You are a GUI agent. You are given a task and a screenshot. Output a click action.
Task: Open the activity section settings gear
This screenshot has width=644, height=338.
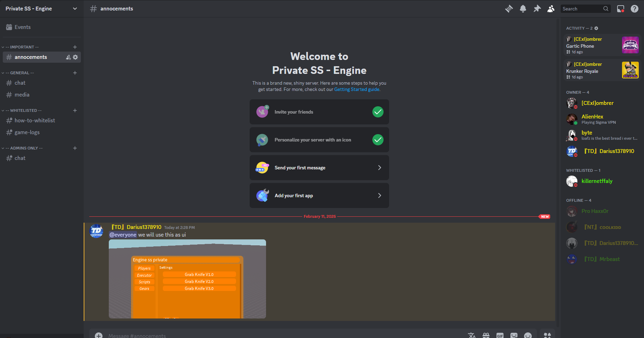click(596, 28)
